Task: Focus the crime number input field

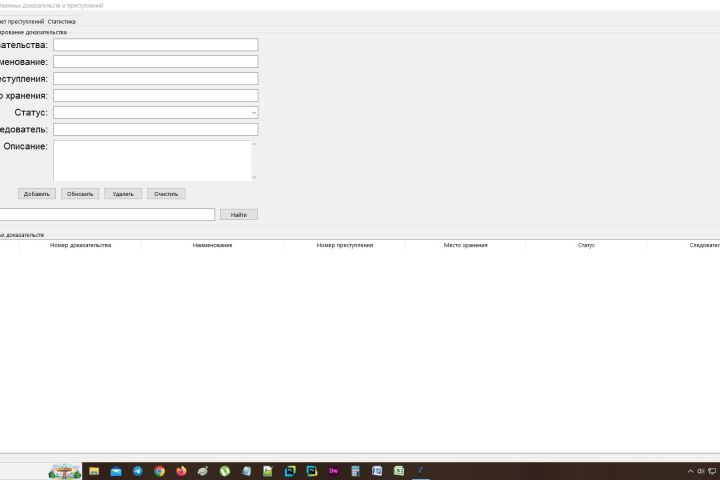Action: (156, 79)
